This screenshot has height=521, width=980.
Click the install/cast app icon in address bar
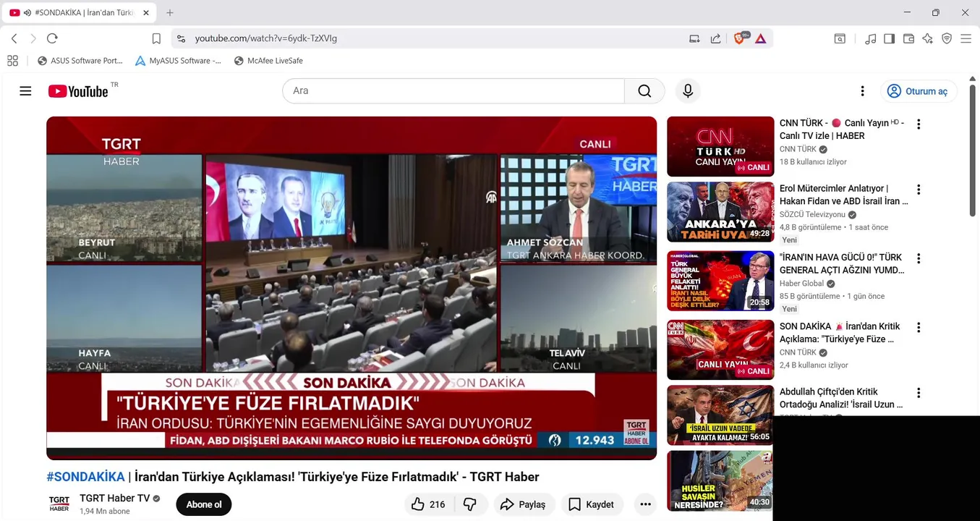pyautogui.click(x=694, y=38)
